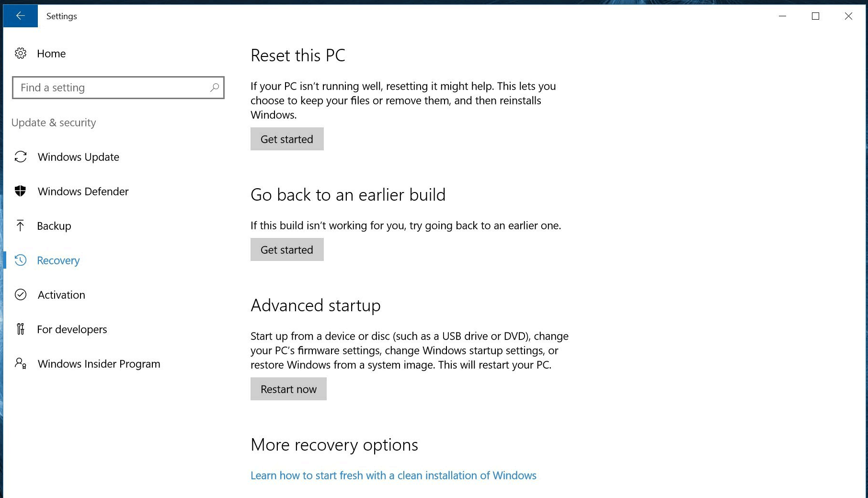Open Windows Update settings
This screenshot has width=868, height=498.
pyautogui.click(x=78, y=157)
